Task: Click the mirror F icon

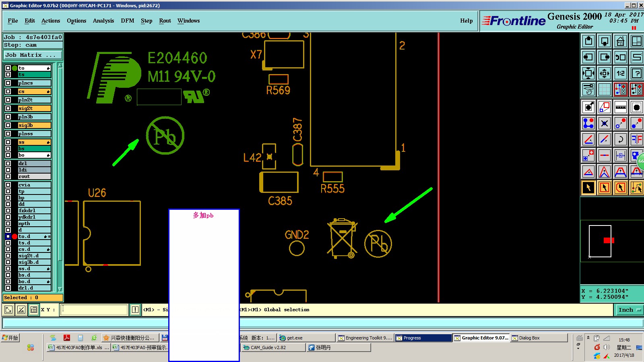Action: 637,139
